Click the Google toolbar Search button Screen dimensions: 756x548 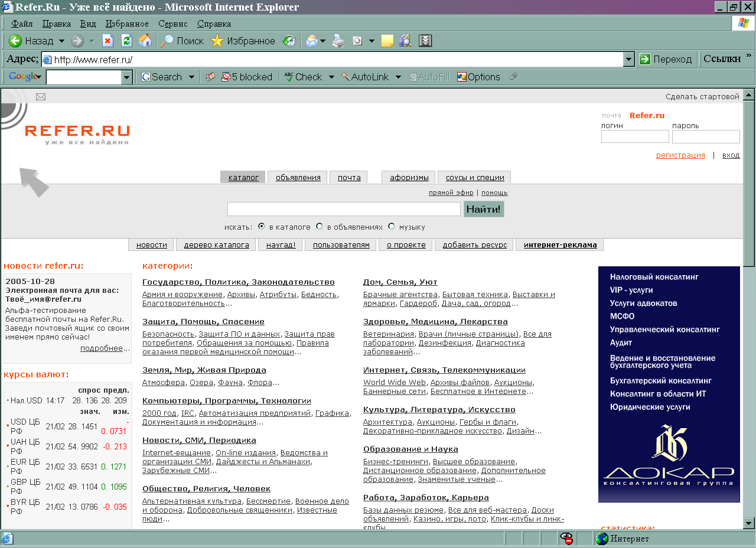point(161,77)
